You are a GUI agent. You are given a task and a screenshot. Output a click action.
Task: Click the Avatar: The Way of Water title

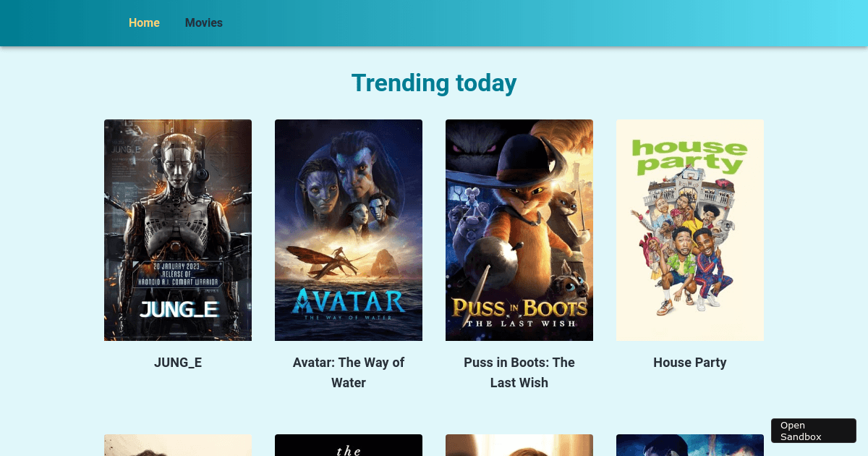[x=349, y=373]
